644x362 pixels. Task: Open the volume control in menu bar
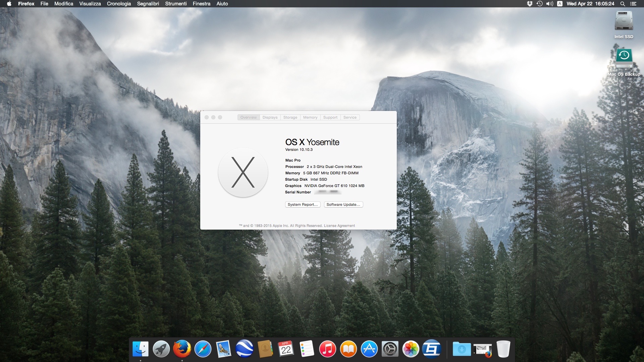[549, 4]
